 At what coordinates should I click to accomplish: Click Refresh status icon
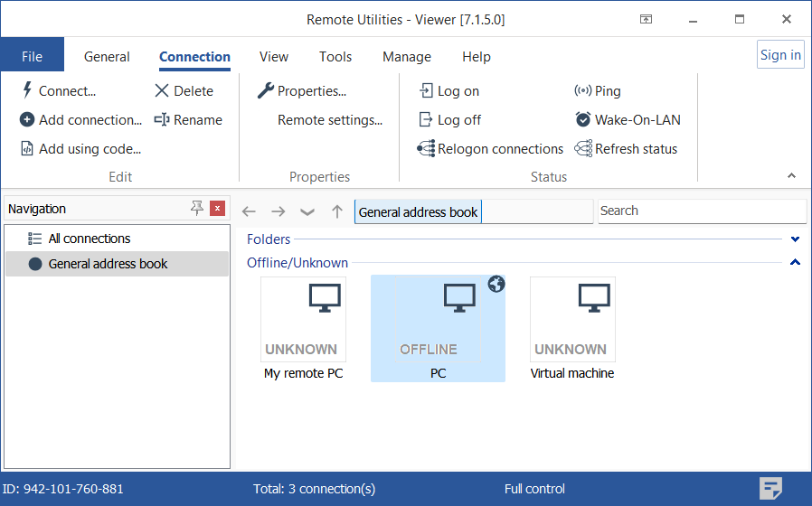pos(583,149)
